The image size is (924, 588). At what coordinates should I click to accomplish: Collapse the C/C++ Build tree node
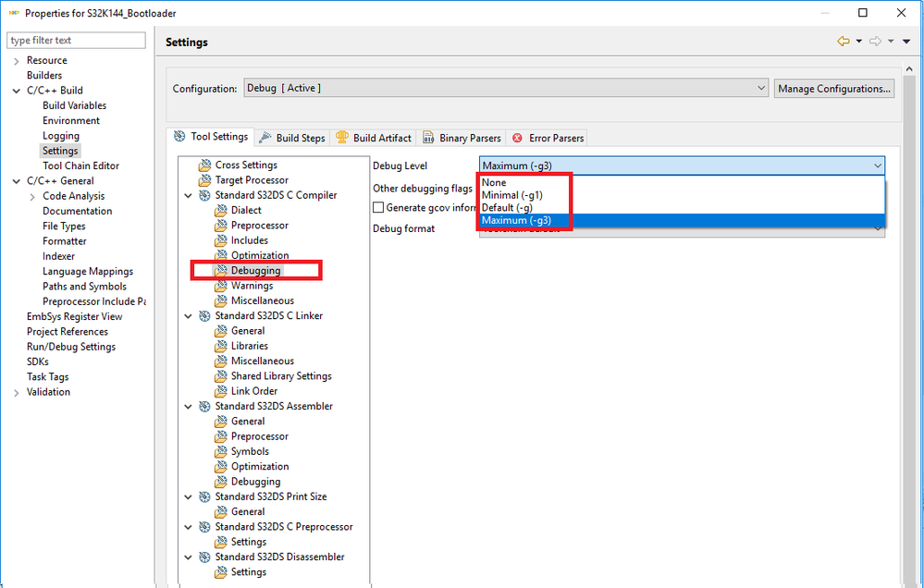click(16, 91)
